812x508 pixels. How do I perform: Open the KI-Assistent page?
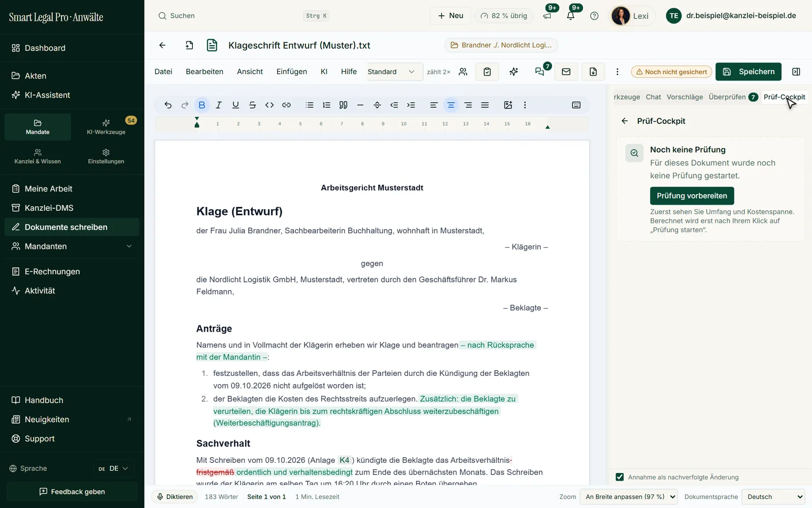coord(72,95)
